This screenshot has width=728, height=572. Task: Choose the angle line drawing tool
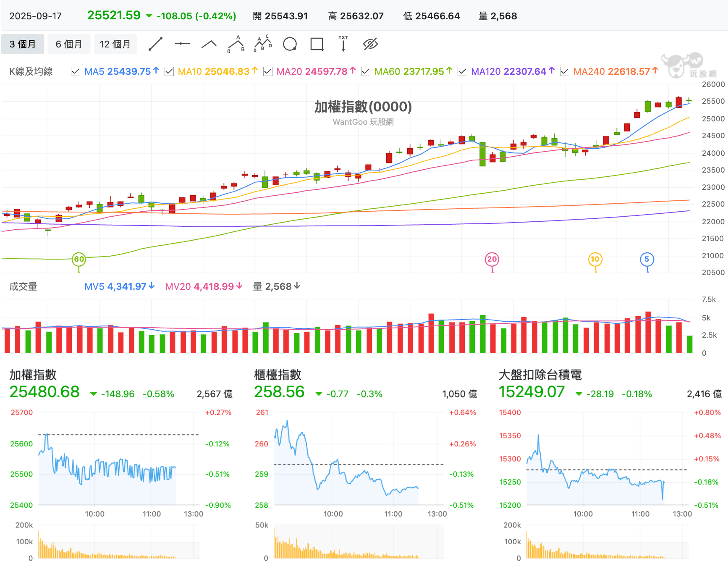point(209,44)
